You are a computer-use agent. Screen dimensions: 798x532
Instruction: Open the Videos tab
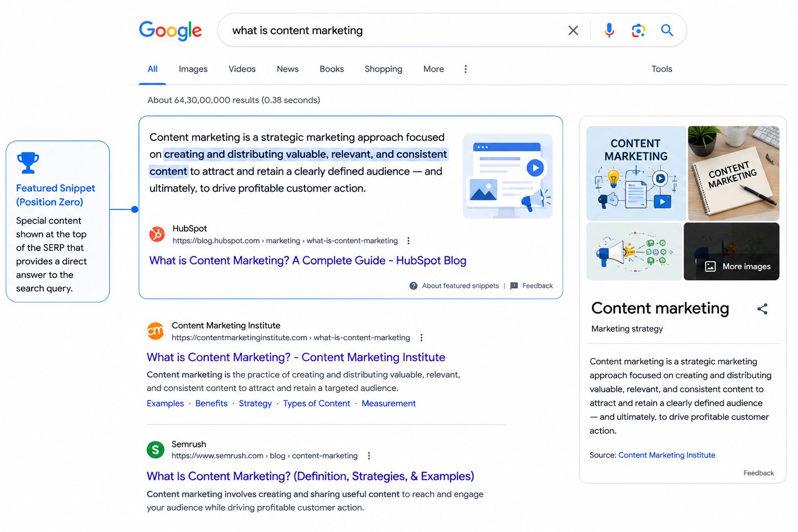(x=242, y=69)
